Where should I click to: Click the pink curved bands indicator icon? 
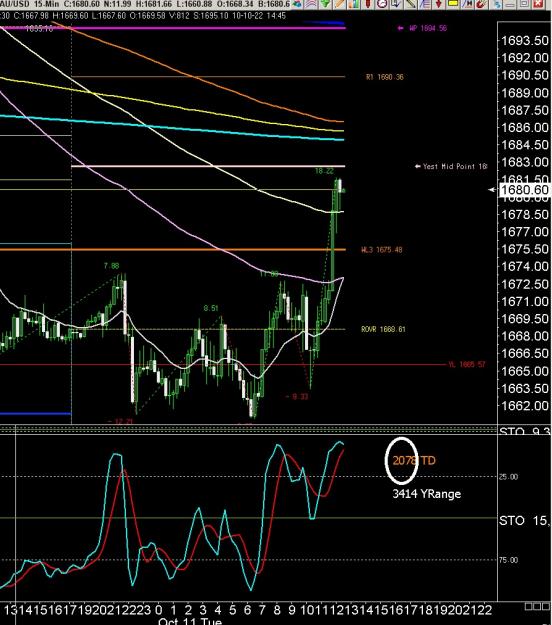point(311,4)
